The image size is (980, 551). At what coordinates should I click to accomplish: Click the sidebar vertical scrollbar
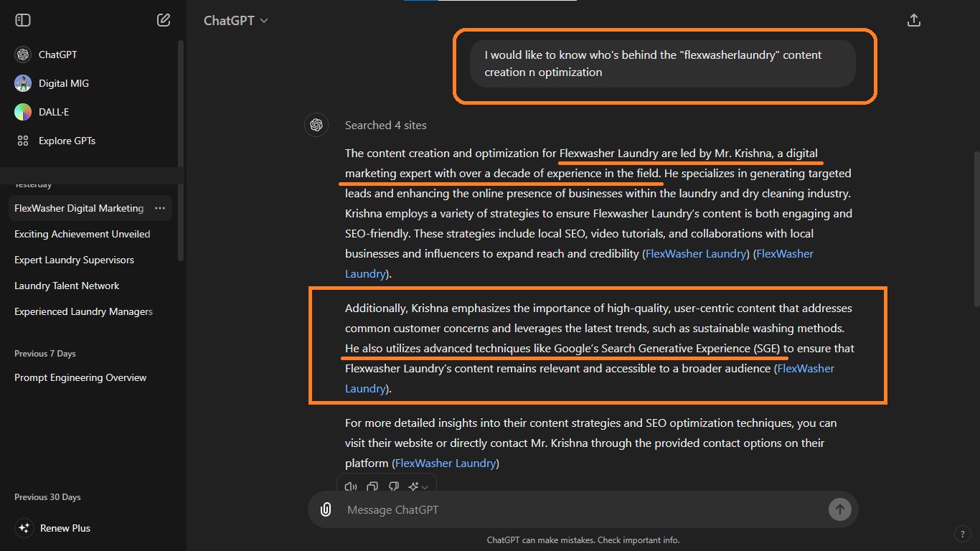coord(181,151)
